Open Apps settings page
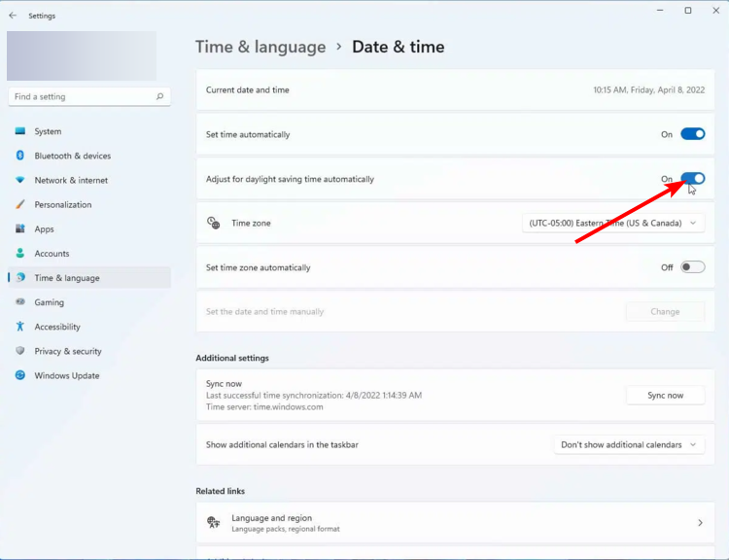The image size is (729, 560). pos(89,228)
